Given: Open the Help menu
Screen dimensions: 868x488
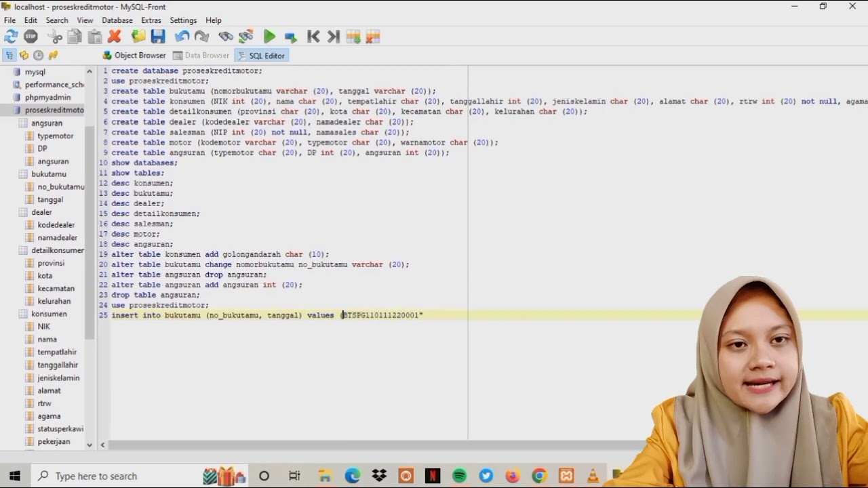Looking at the screenshot, I should coord(214,20).
